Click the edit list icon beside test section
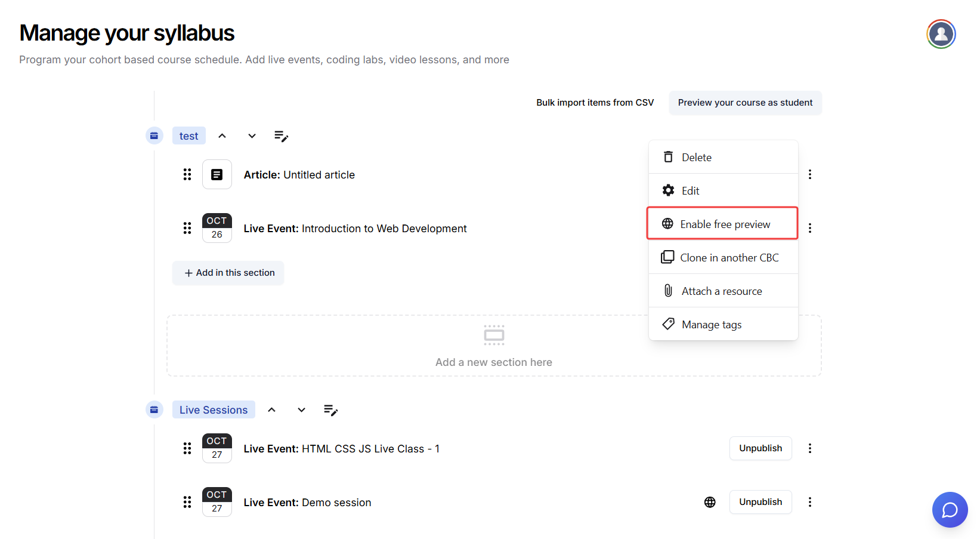The height and width of the screenshot is (539, 980). coord(281,136)
